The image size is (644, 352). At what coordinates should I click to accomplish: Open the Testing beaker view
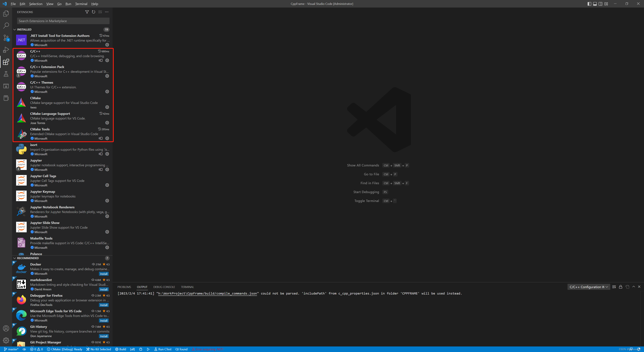tap(6, 74)
